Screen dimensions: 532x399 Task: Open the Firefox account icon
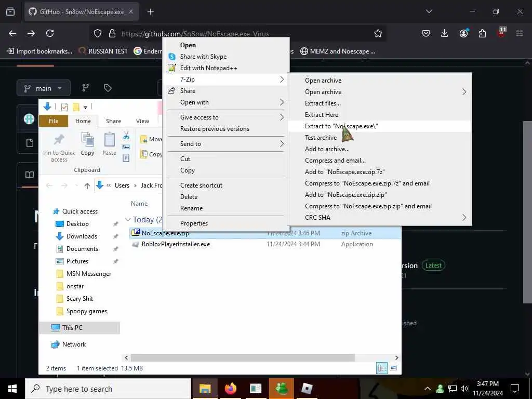point(463,33)
